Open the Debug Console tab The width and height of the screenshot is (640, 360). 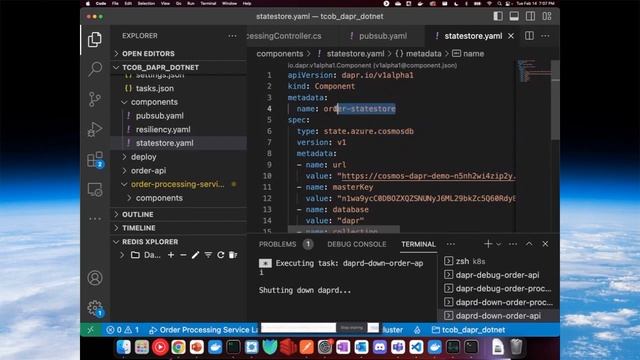point(357,244)
